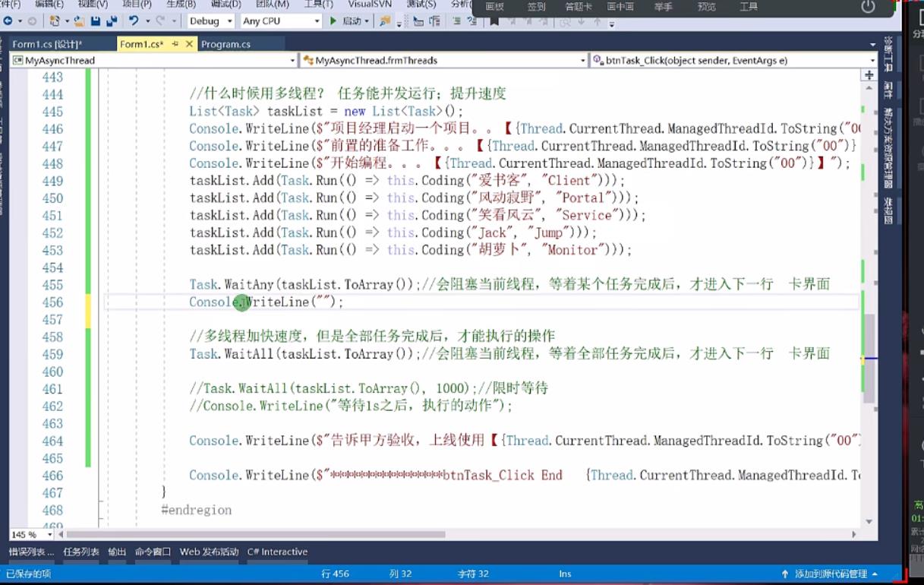Click the Save All icon
The image size is (924, 585).
(112, 21)
